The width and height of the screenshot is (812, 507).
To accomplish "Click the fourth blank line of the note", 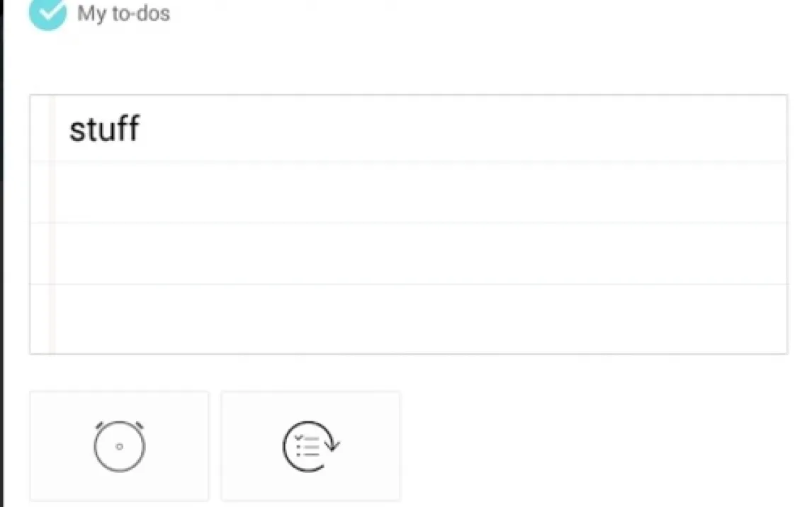I will (x=418, y=319).
